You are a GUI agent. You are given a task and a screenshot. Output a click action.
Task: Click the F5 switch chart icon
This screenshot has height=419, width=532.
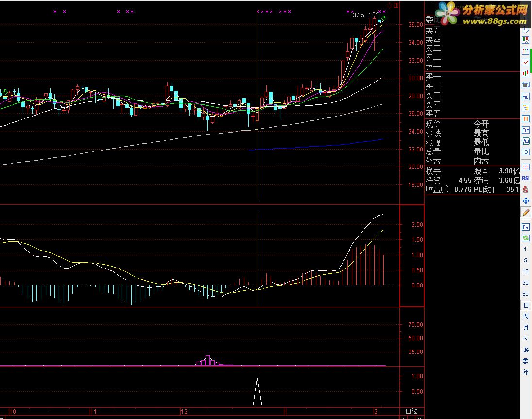pos(525,227)
